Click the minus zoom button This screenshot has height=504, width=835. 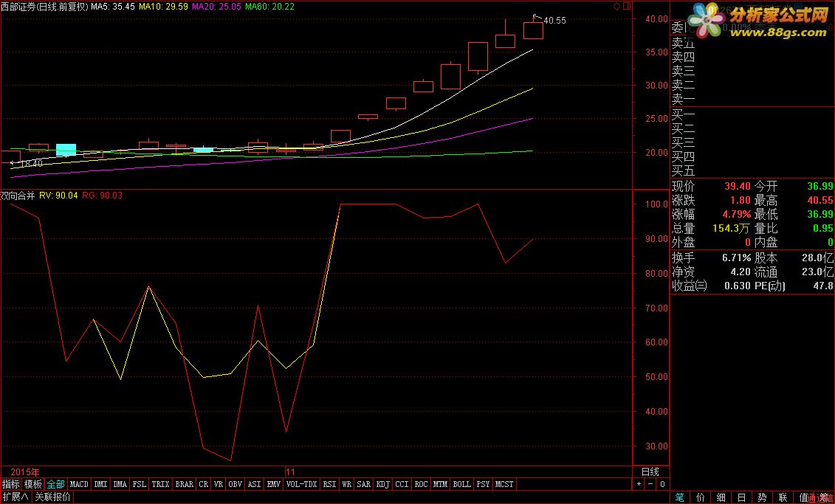point(650,484)
